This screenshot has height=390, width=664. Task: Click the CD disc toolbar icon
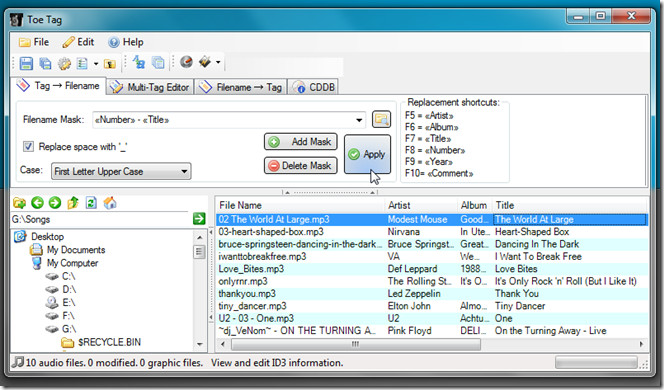[186, 62]
